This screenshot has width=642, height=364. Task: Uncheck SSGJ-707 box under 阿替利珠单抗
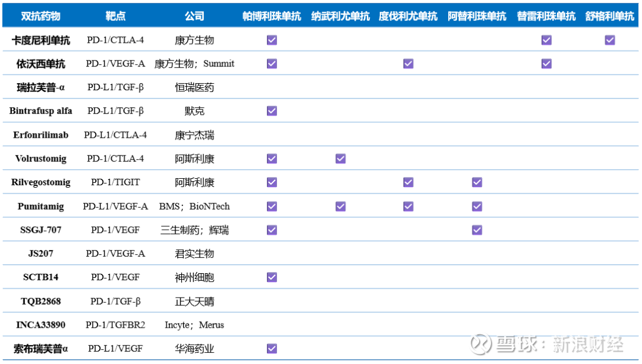tap(477, 230)
